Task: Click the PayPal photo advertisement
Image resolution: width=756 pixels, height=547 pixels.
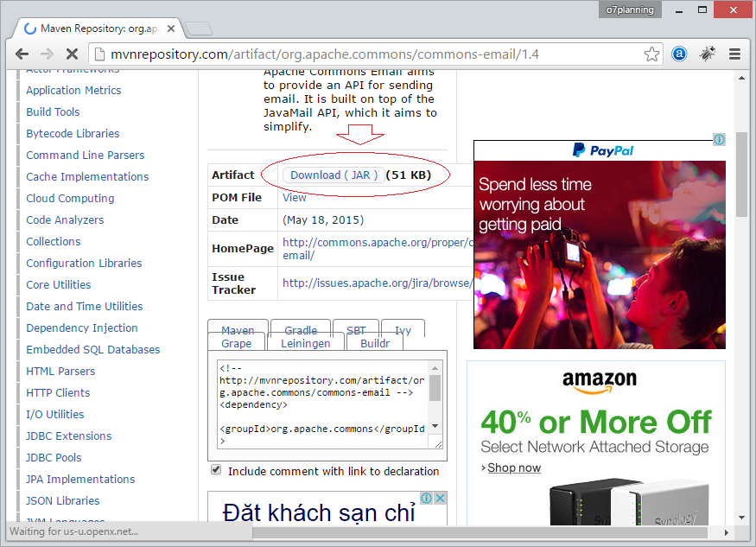Action: click(x=600, y=255)
